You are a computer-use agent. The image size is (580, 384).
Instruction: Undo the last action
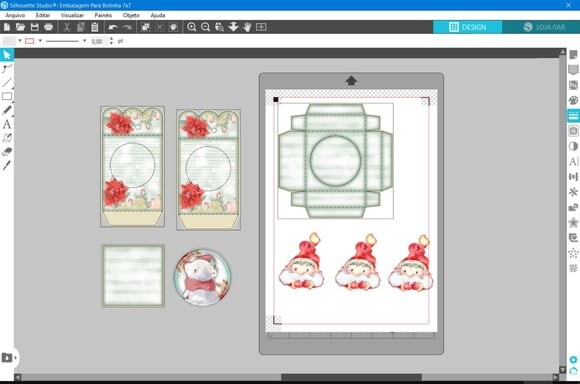click(113, 27)
